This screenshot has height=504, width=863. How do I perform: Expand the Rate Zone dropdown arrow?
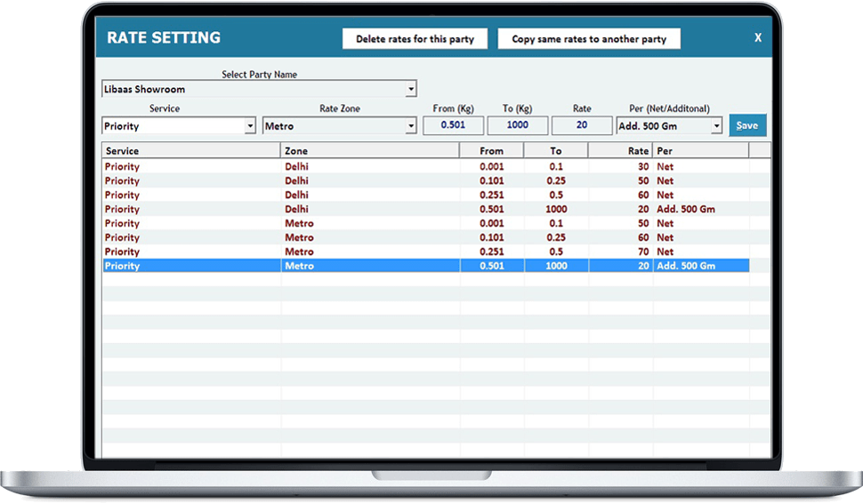[x=410, y=126]
